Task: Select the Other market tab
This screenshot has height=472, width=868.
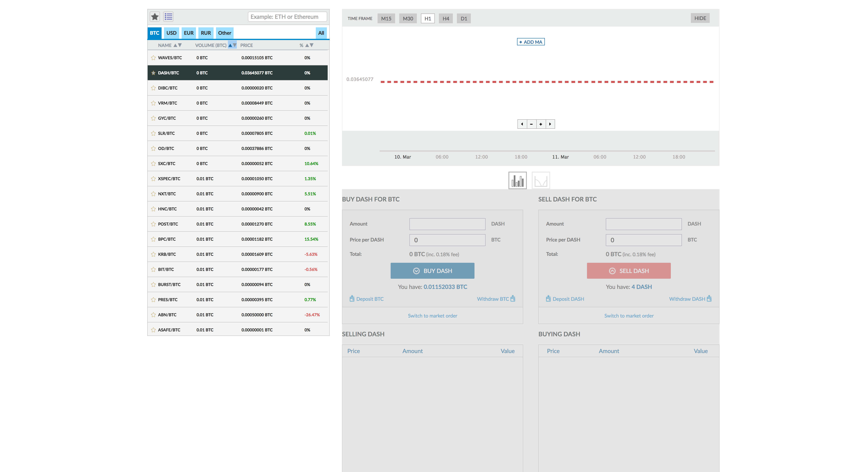Action: point(224,33)
